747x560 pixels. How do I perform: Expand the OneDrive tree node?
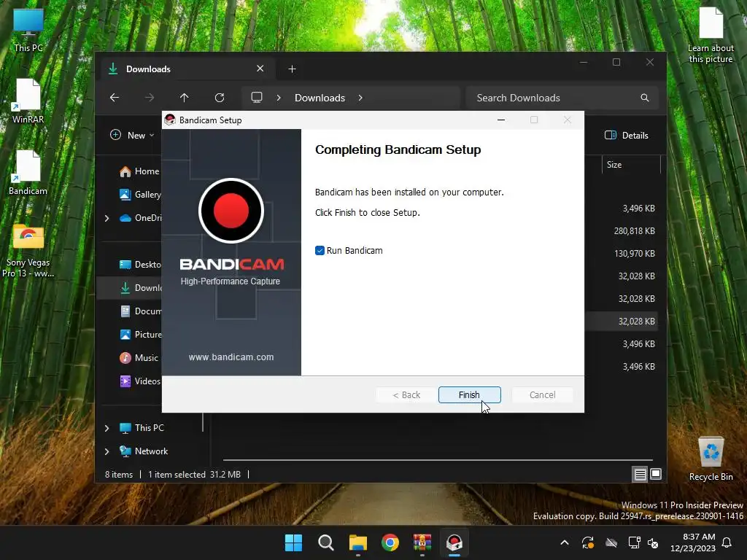(x=107, y=218)
